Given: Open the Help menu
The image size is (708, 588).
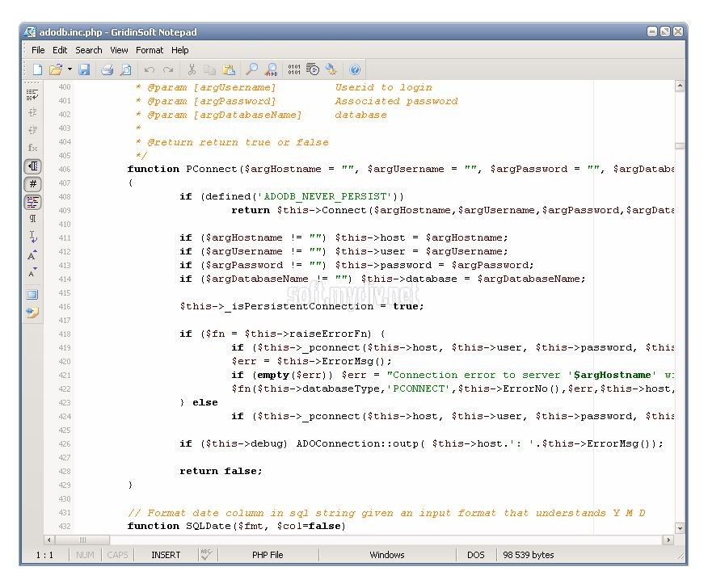Looking at the screenshot, I should pyautogui.click(x=179, y=50).
